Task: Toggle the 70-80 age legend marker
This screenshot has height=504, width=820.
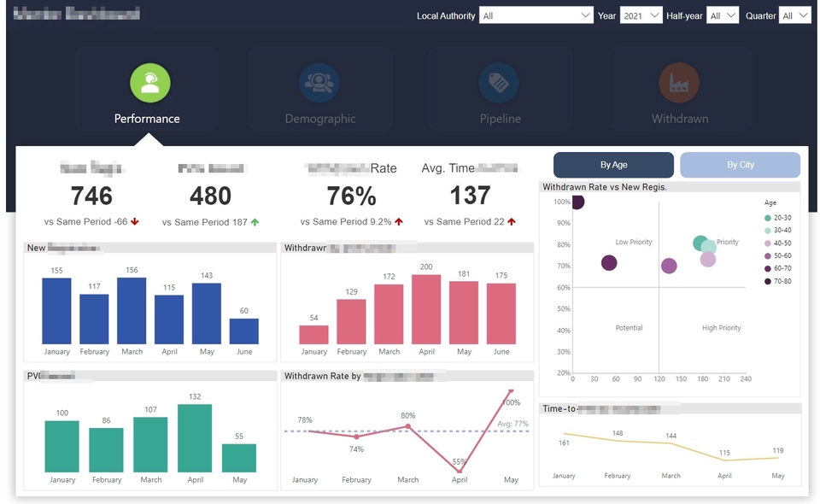Action: click(768, 281)
